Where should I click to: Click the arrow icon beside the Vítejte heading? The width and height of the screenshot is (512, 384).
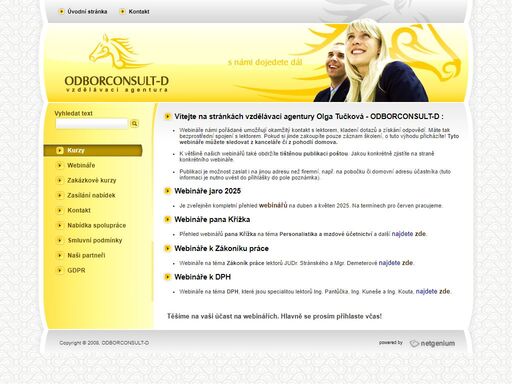point(167,117)
